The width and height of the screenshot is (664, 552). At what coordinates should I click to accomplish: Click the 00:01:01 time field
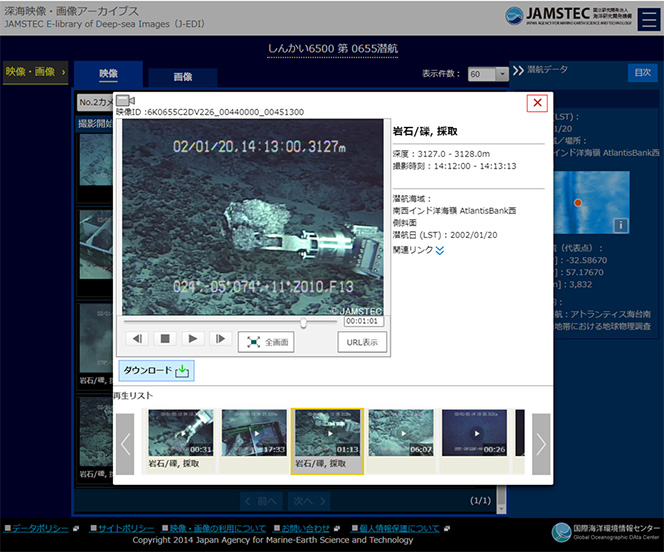click(x=364, y=321)
